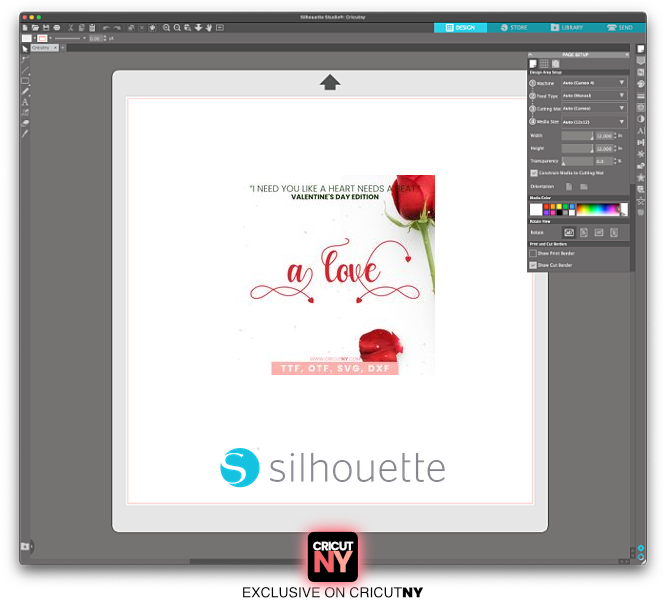The image size is (665, 604).
Task: Switch to the Grid Settings tab icon
Action: [544, 64]
